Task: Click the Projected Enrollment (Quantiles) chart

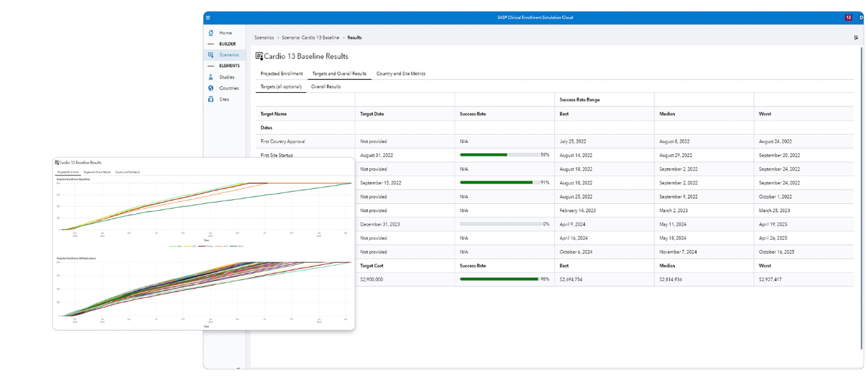Action: tap(203, 207)
